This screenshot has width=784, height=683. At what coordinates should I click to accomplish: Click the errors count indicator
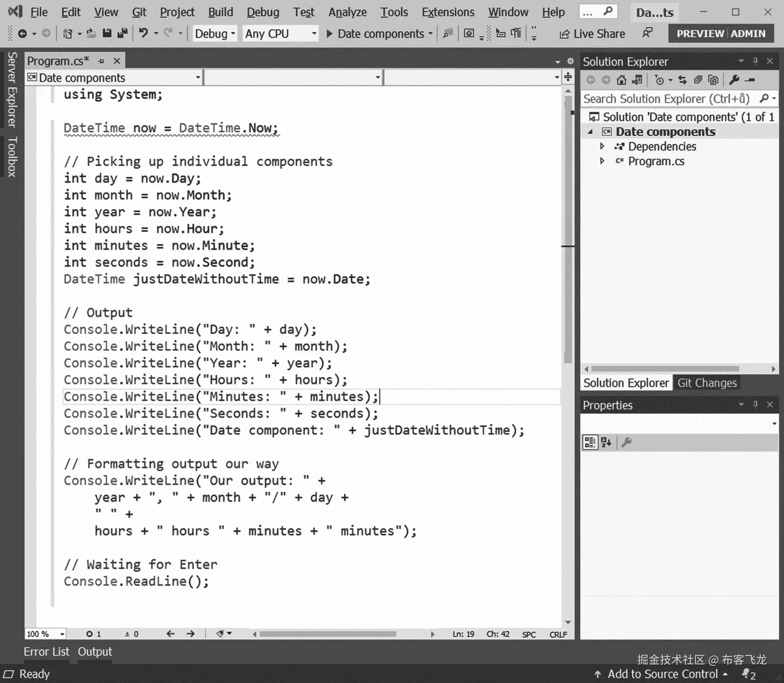(93, 634)
